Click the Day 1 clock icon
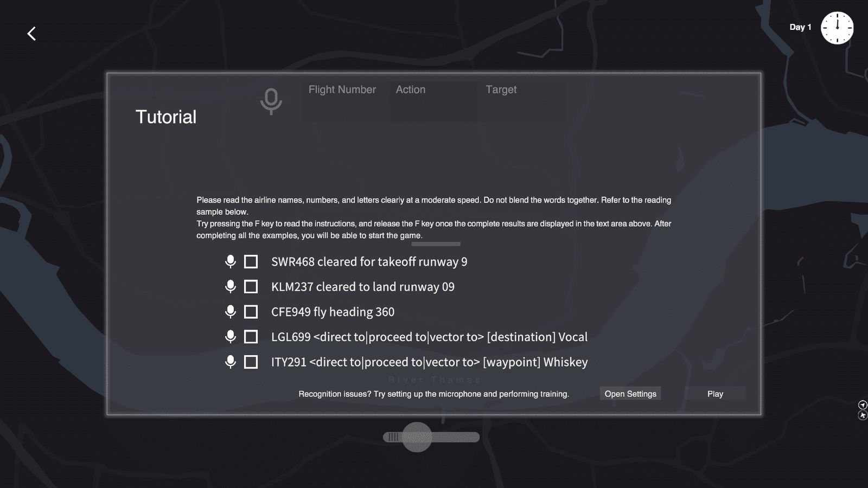 [x=837, y=28]
